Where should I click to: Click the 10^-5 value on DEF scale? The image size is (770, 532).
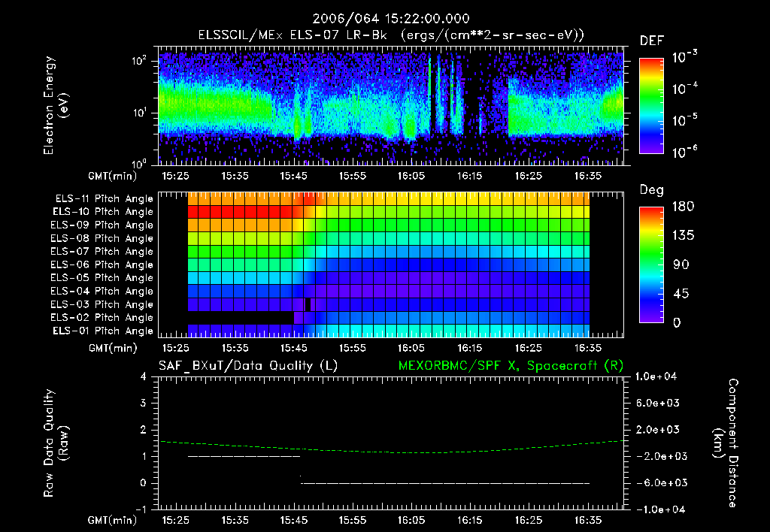(685, 119)
